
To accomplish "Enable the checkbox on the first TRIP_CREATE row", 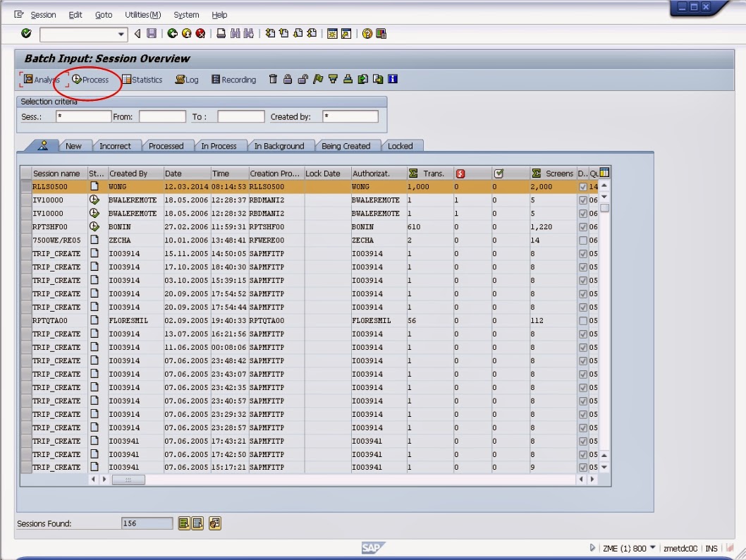I will tap(584, 253).
